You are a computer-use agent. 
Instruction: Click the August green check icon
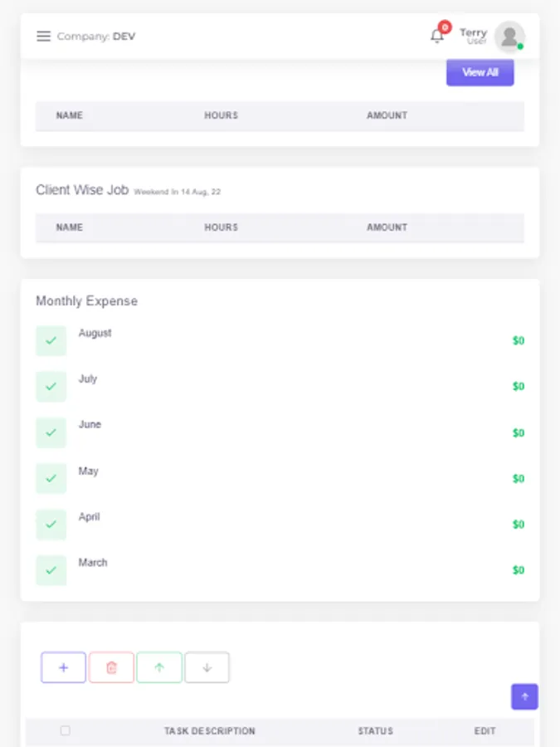[51, 340]
